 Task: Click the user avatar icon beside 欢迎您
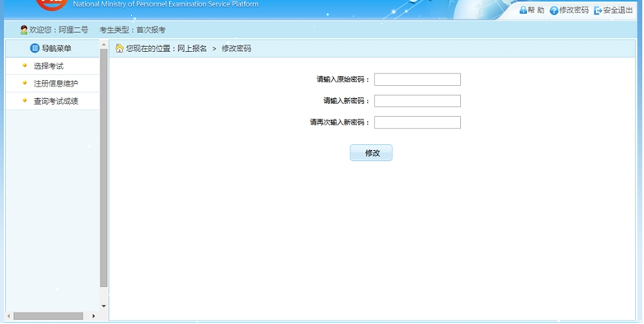(x=24, y=30)
